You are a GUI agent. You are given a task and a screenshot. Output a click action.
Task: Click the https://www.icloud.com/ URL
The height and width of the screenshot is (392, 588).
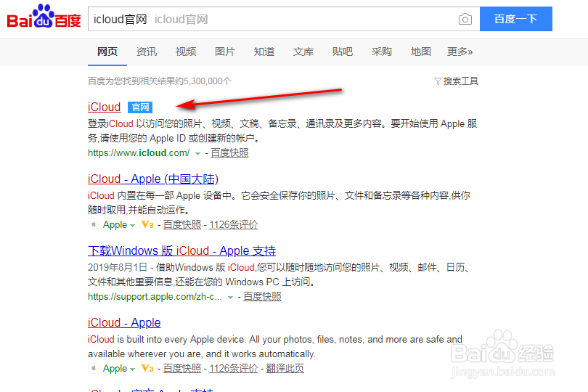(139, 153)
